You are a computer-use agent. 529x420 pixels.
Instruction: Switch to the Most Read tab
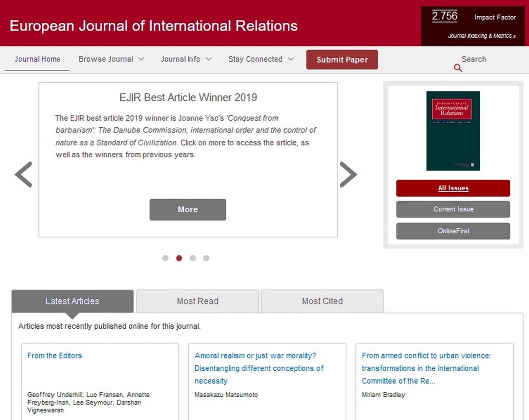coord(197,301)
